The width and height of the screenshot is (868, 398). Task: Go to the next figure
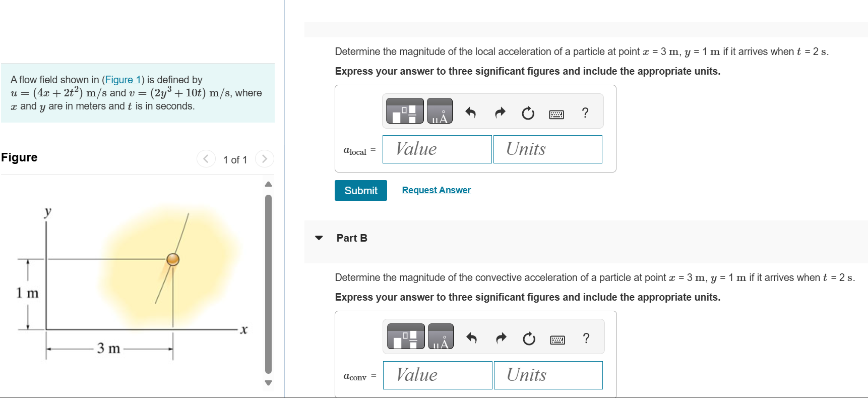click(265, 159)
